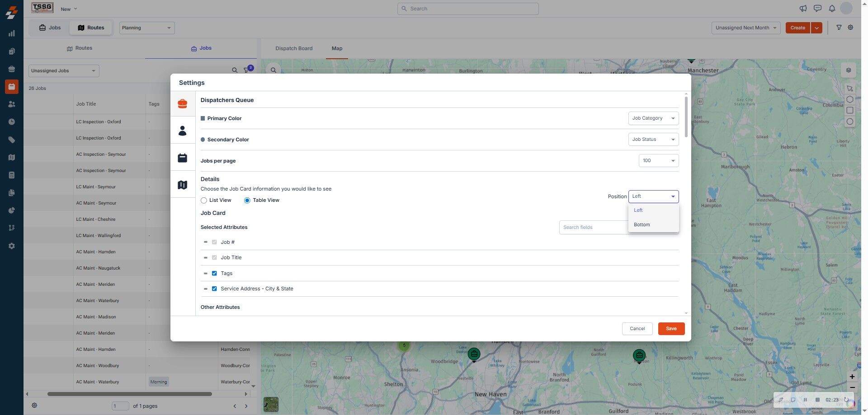The height and width of the screenshot is (415, 868).
Task: Uncheck Service Address - City & State checkbox
Action: click(214, 289)
